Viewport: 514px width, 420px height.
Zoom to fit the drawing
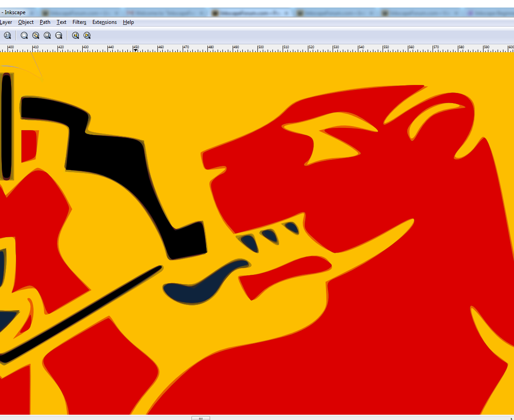[x=36, y=35]
